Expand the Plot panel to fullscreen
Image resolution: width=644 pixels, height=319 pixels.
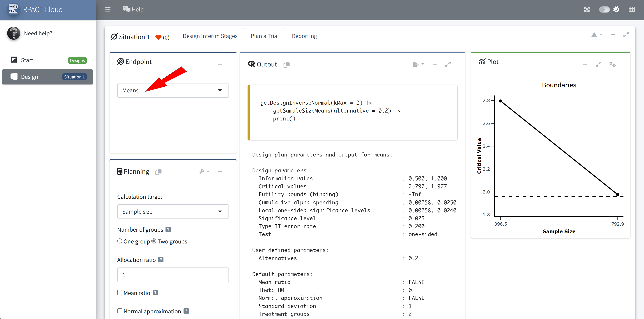pos(598,64)
